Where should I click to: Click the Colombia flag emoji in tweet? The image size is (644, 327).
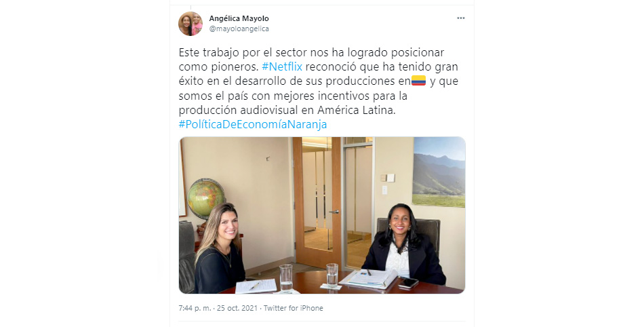point(418,81)
